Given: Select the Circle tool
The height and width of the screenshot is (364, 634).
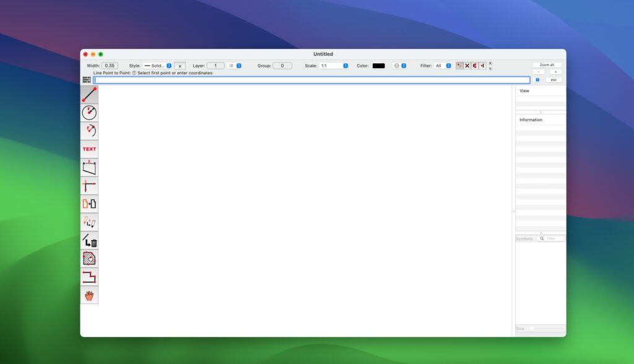Looking at the screenshot, I should click(89, 113).
